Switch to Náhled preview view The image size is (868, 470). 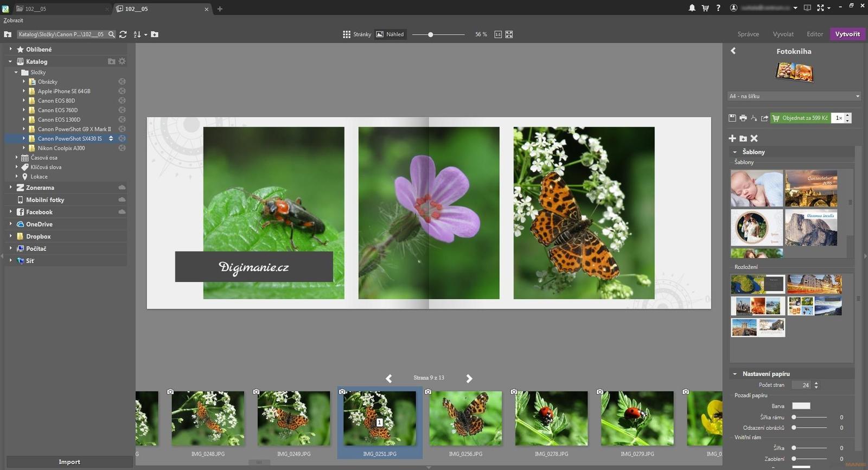tap(390, 34)
